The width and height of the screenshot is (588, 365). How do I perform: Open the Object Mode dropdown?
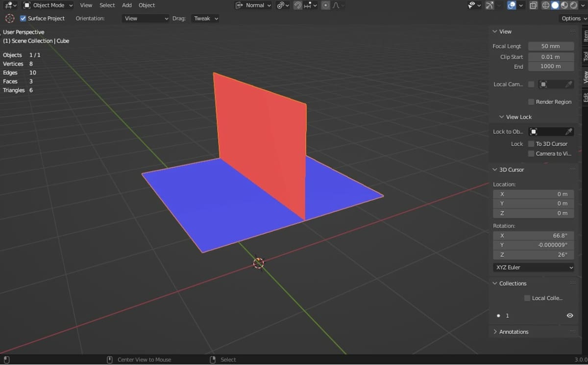tap(48, 5)
